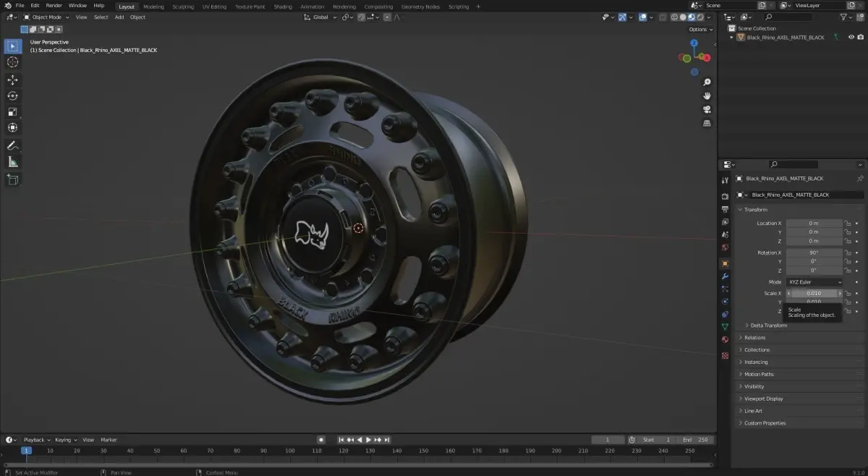Click the viewport zoom magnifier icon
The image size is (868, 476).
tap(707, 82)
